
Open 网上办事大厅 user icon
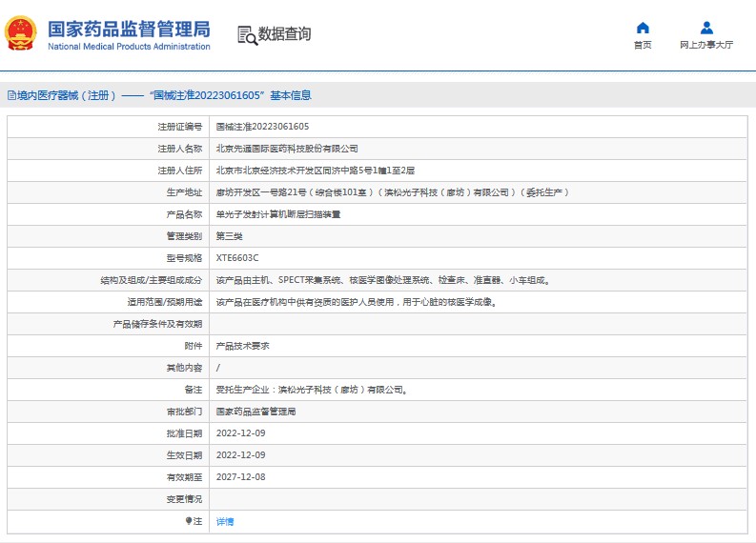pos(706,28)
